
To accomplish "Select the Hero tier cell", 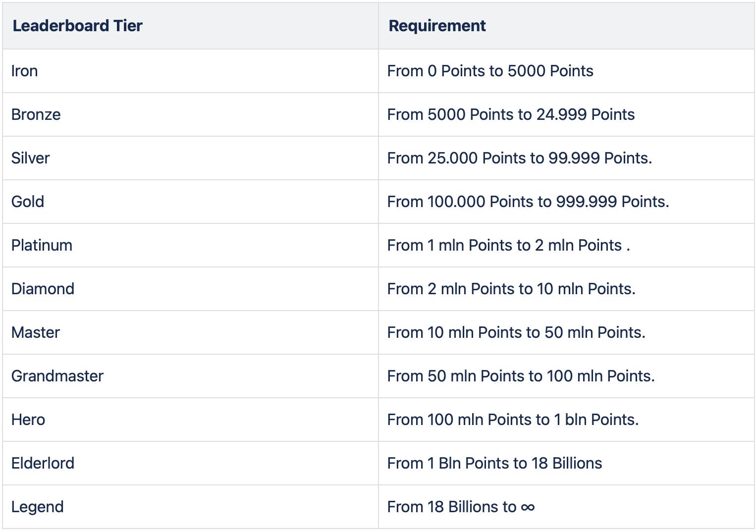I will [x=190, y=420].
